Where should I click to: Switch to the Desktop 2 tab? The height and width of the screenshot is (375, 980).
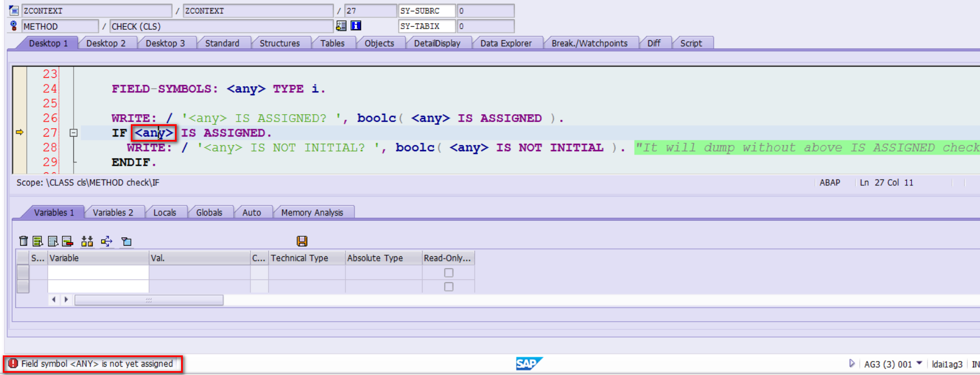(x=106, y=43)
